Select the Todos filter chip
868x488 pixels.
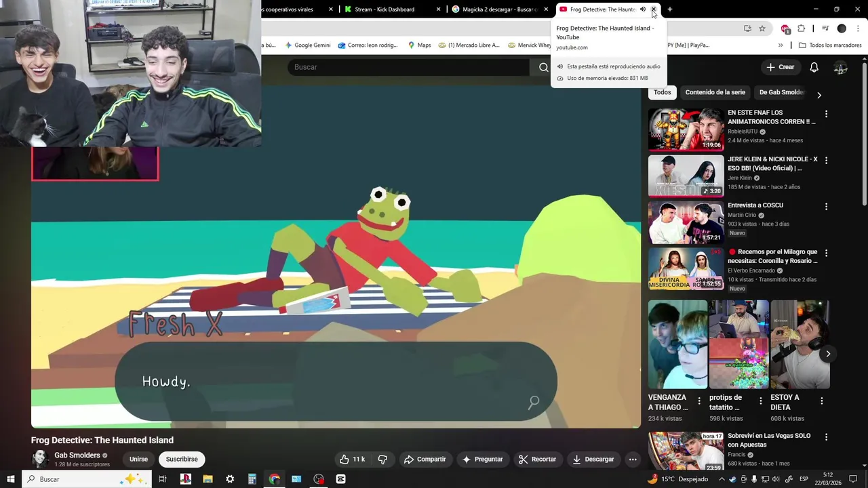click(663, 92)
